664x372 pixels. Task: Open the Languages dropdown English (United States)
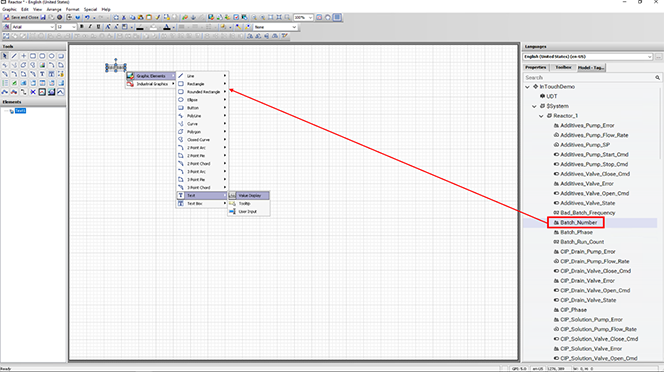[x=588, y=57]
